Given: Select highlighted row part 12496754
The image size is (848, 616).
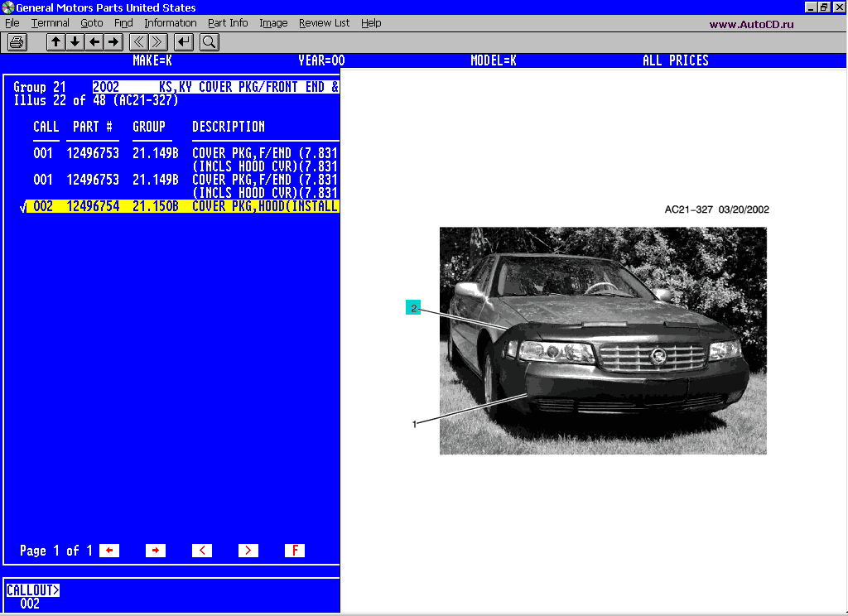Looking at the screenshot, I should pos(183,206).
